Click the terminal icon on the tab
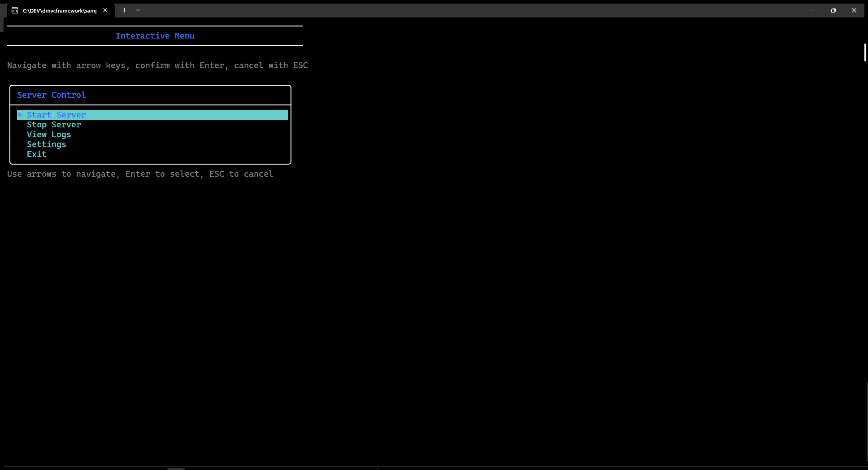Viewport: 868px width, 470px height. (x=15, y=10)
